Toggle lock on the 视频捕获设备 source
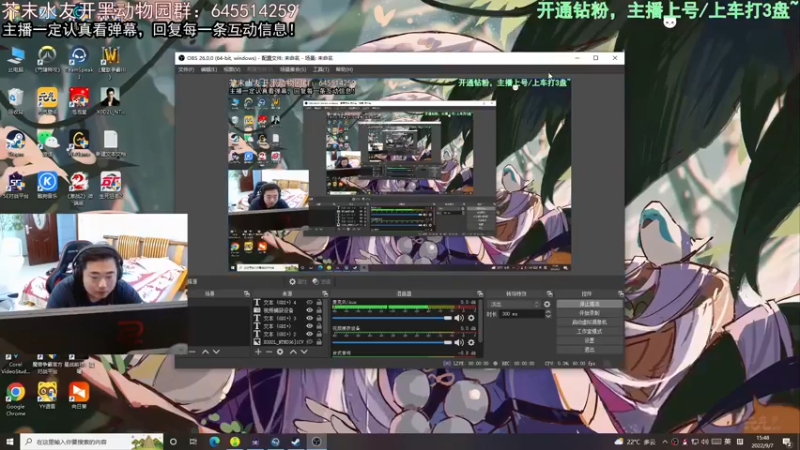 coord(319,310)
